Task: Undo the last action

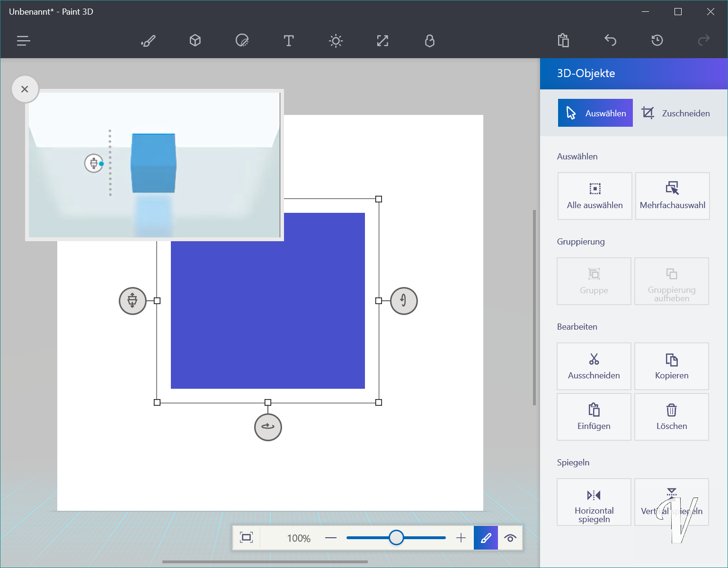Action: [610, 41]
